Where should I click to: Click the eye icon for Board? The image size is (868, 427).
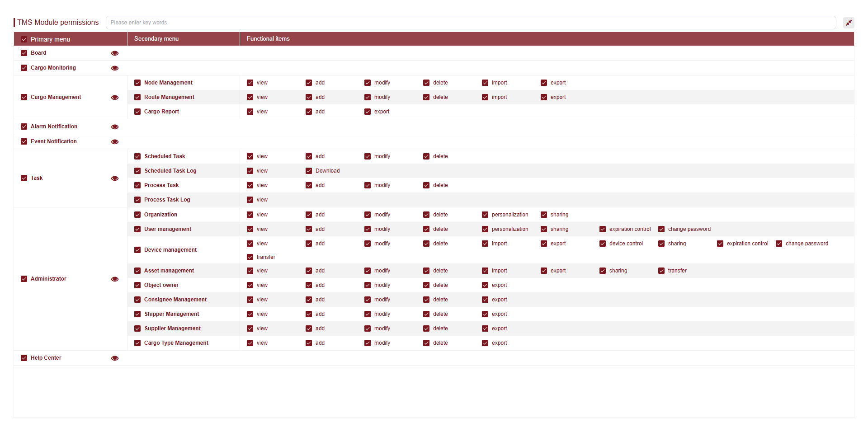(x=115, y=53)
